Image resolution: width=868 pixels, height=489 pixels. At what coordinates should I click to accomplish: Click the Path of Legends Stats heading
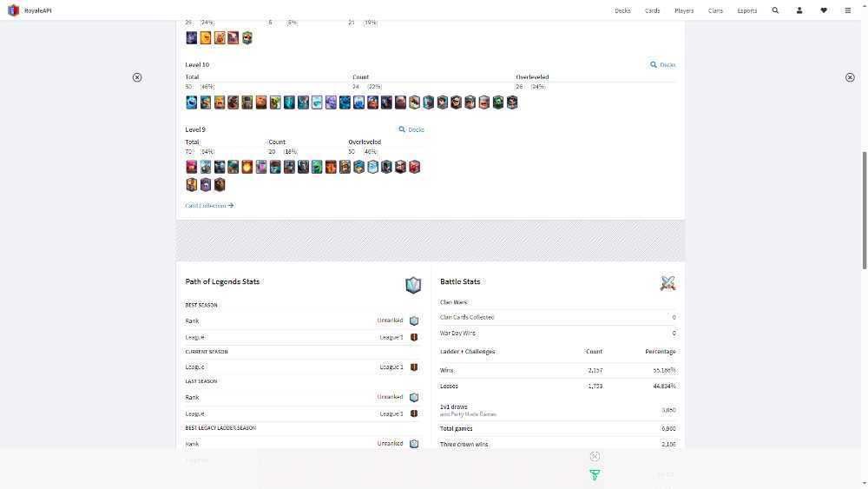222,281
